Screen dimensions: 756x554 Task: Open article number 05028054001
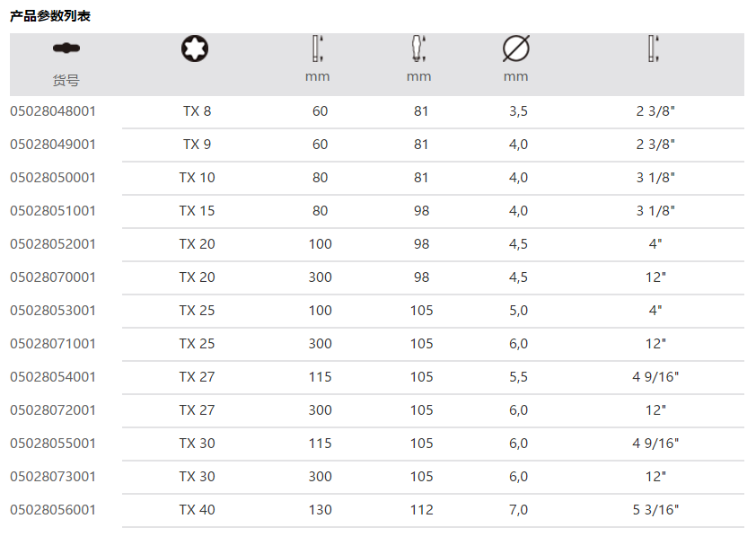[x=53, y=377]
